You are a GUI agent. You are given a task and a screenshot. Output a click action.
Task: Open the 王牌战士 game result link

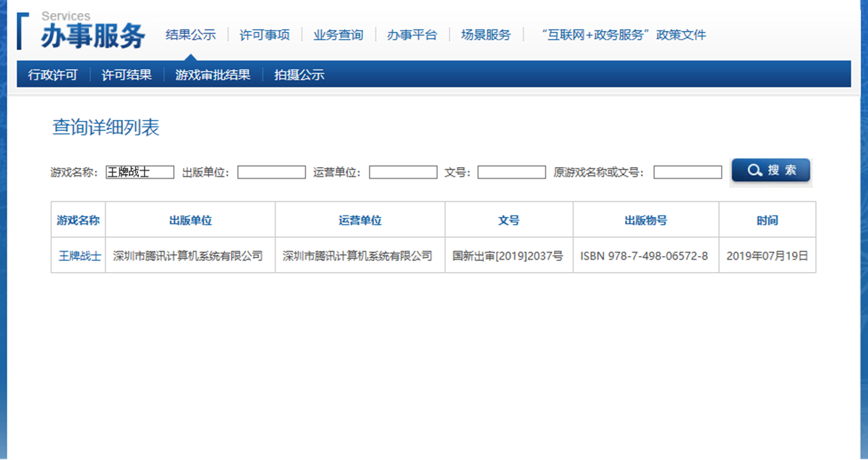pos(79,256)
